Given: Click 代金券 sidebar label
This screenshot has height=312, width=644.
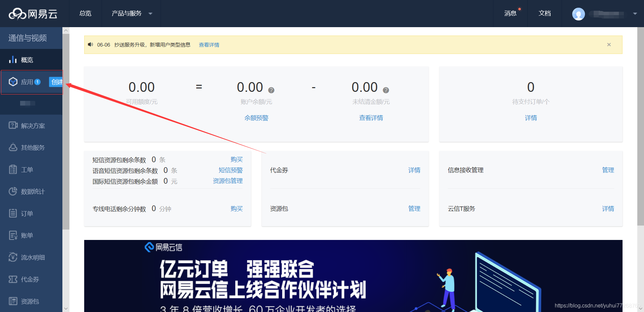Looking at the screenshot, I should click(30, 279).
